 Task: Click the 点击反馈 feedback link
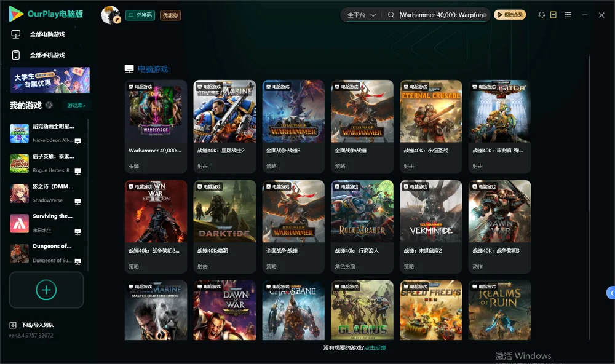[375, 347]
